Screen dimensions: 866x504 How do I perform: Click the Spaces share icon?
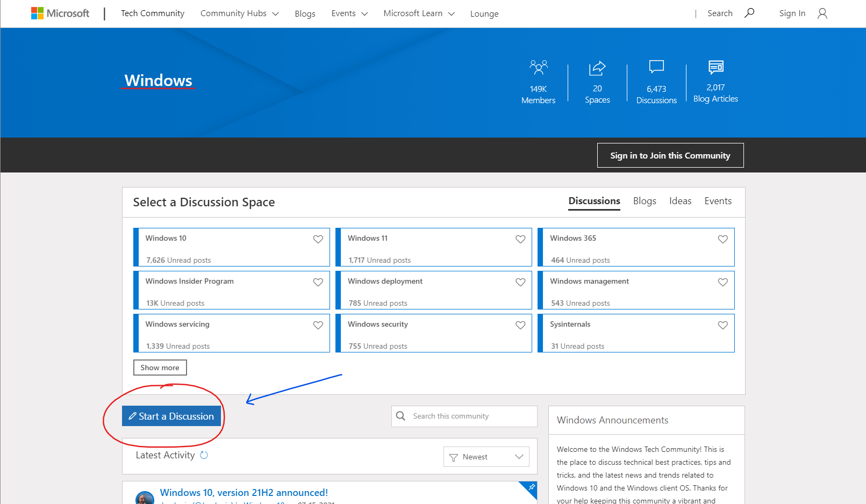pos(597,68)
